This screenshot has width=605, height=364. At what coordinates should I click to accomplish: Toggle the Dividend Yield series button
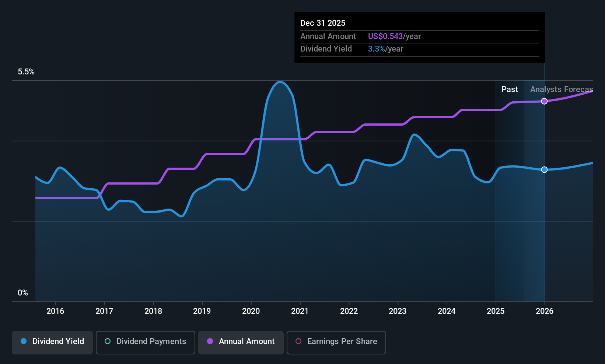[52, 342]
